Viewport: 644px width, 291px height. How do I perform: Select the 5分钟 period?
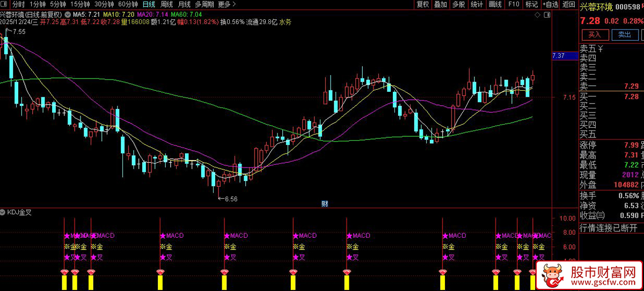[x=58, y=4]
